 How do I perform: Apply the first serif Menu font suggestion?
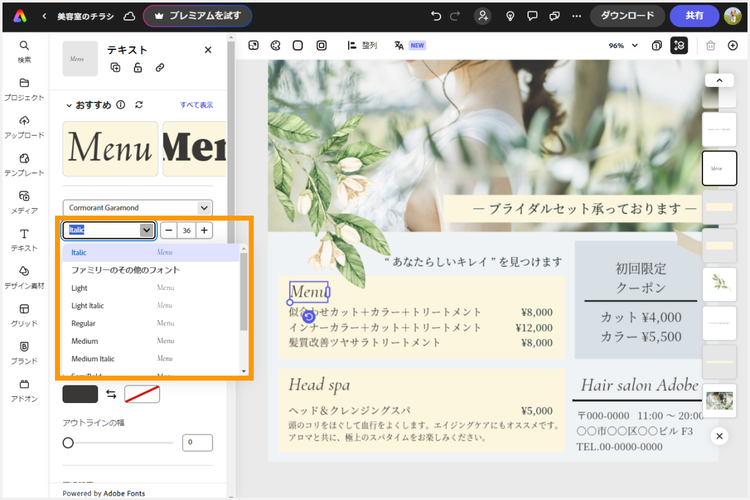110,149
